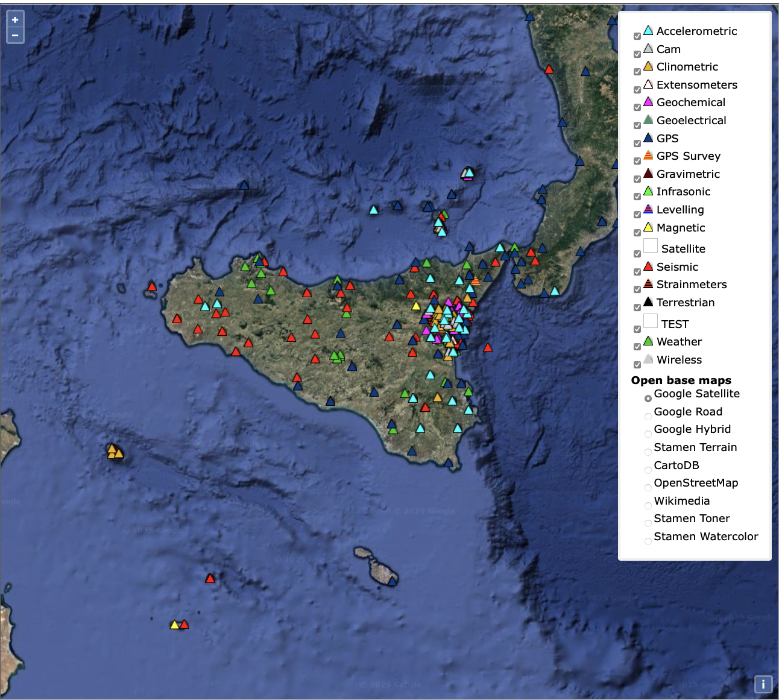Toggle the Seismic layer checkbox
Image resolution: width=779 pixels, height=700 pixels.
click(x=637, y=272)
